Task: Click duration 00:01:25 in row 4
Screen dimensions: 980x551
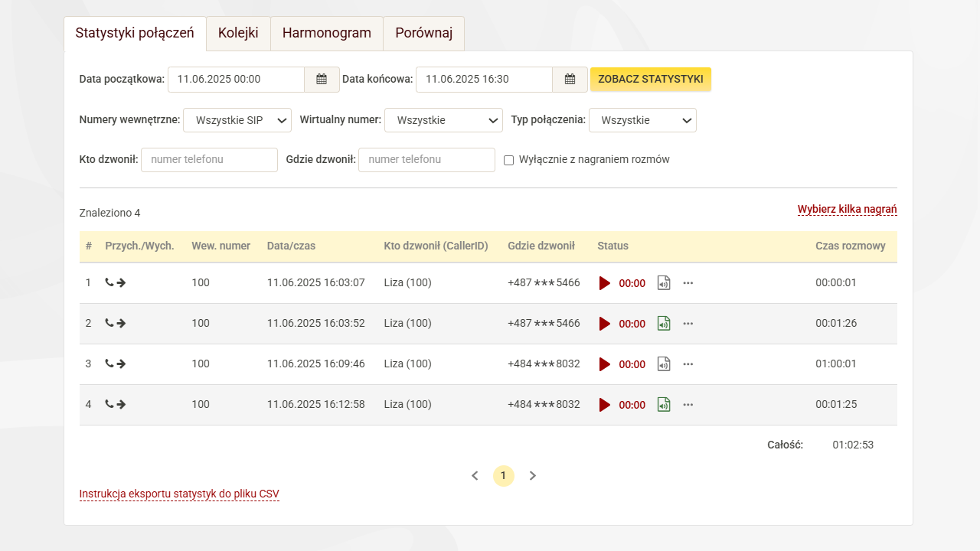Action: [x=836, y=405]
